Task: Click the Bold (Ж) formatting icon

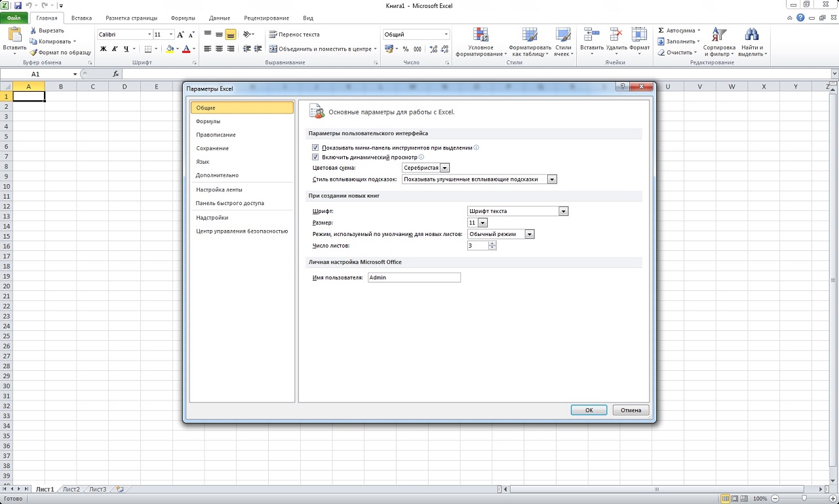Action: point(104,49)
